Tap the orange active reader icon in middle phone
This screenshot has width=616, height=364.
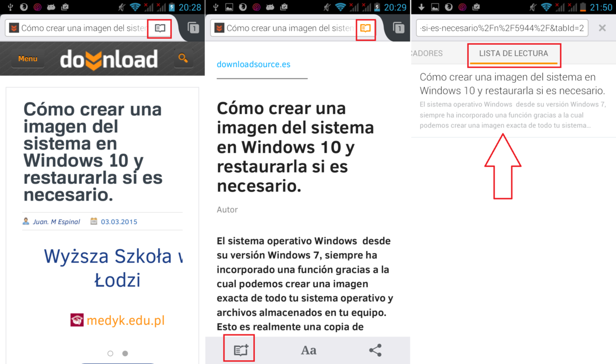tap(365, 28)
